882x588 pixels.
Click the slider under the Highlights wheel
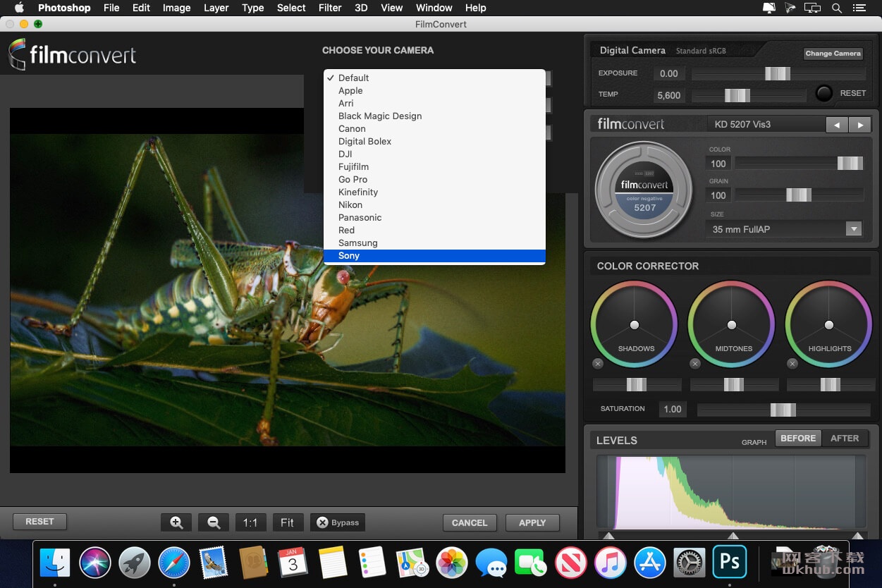tap(831, 384)
